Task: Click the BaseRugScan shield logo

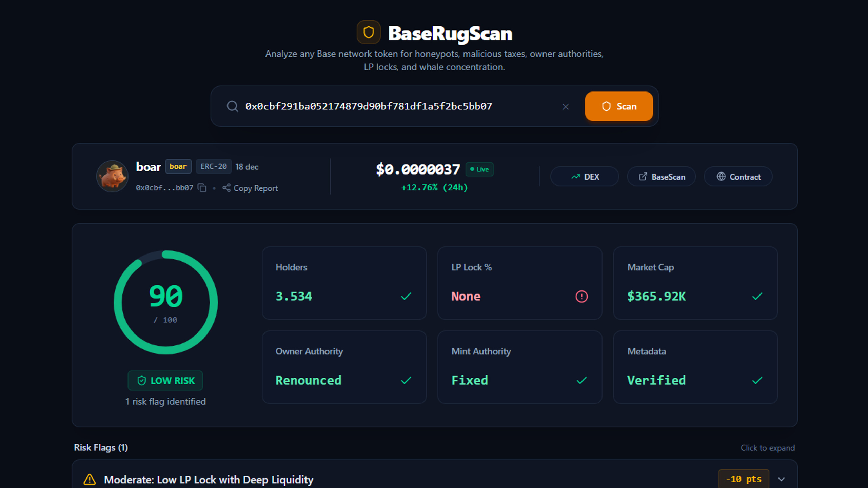Action: pos(369,33)
